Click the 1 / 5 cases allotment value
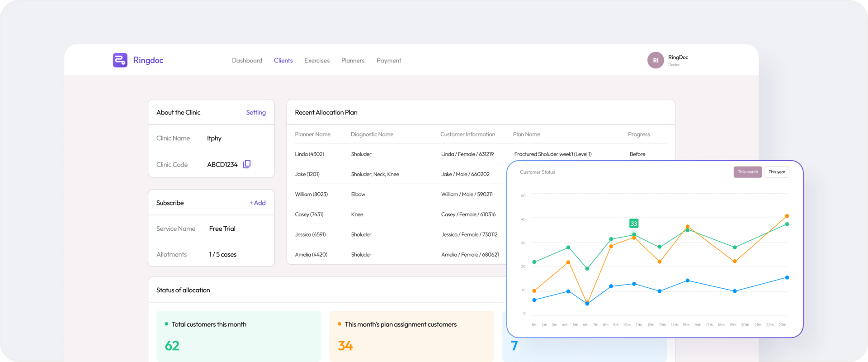868x362 pixels. point(223,255)
